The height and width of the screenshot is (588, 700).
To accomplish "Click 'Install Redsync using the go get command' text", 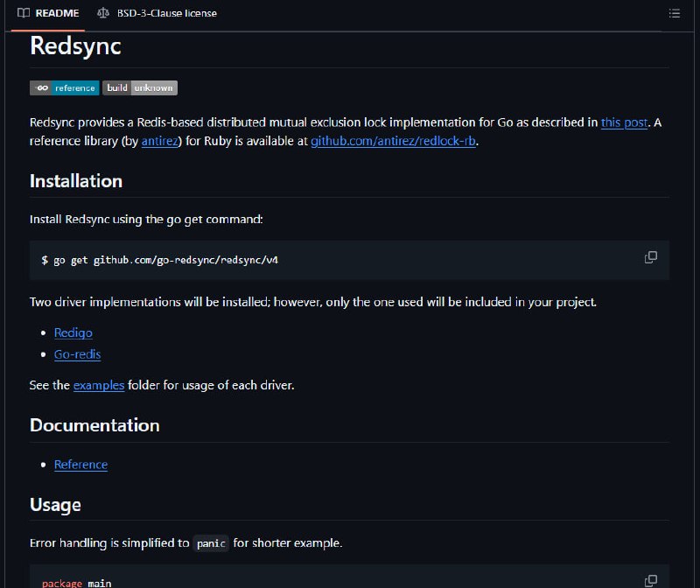I will 146,220.
